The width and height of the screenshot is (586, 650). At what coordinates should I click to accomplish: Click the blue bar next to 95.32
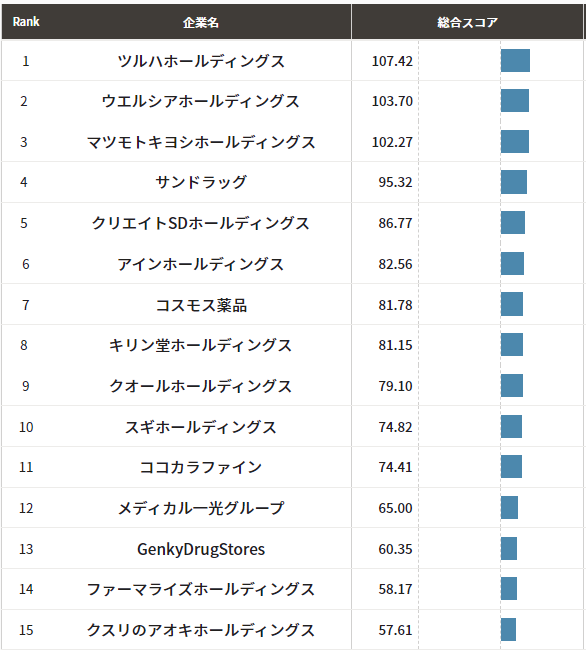[x=513, y=182]
